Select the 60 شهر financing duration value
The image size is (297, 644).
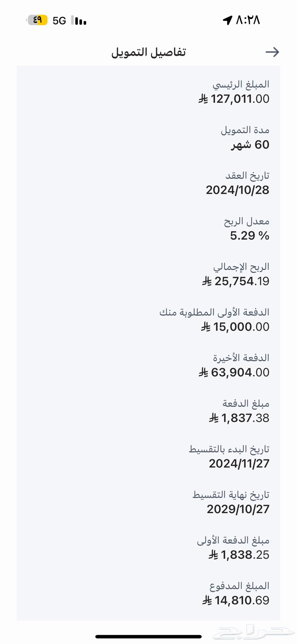click(250, 145)
